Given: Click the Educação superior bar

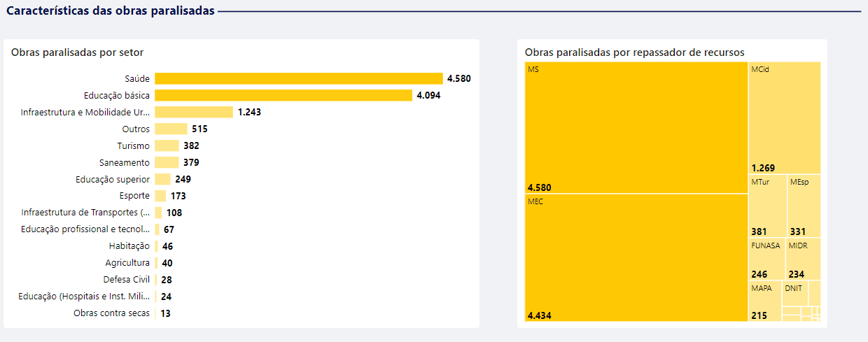Looking at the screenshot, I should [x=162, y=179].
